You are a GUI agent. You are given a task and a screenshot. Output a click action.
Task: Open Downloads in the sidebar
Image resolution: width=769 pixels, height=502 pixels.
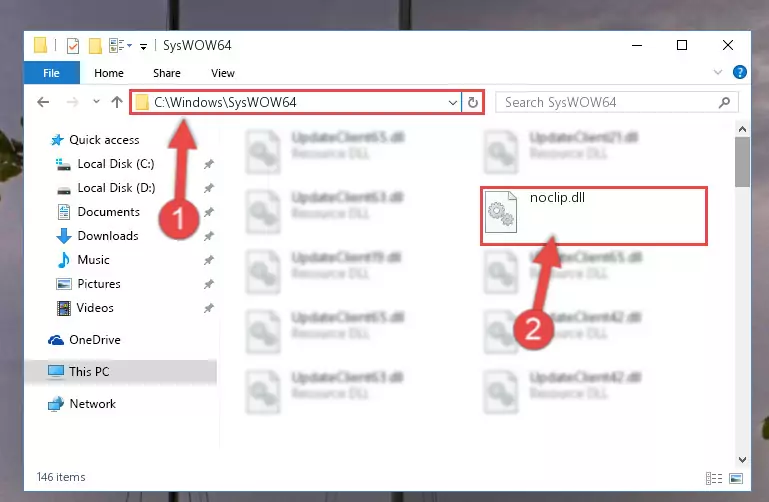tap(98, 236)
